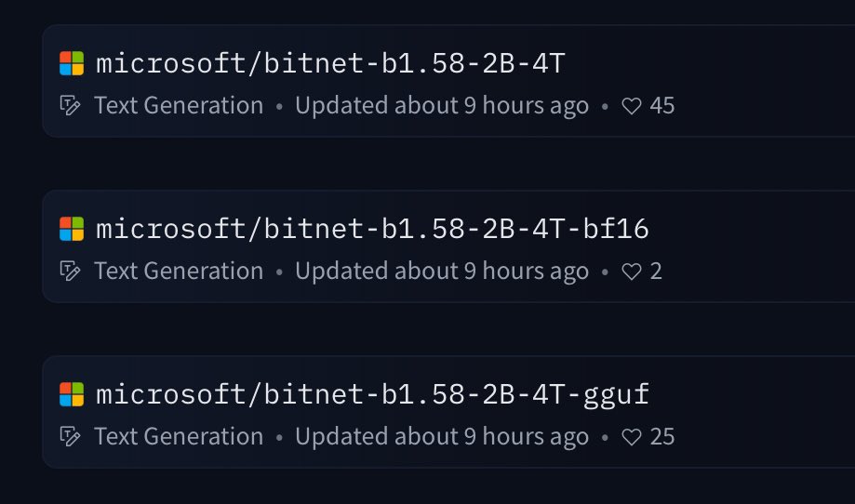This screenshot has height=504, width=855.
Task: Open microsoft/bitnet-b1.58-2B-4T-gguf model link
Action: pyautogui.click(x=372, y=394)
